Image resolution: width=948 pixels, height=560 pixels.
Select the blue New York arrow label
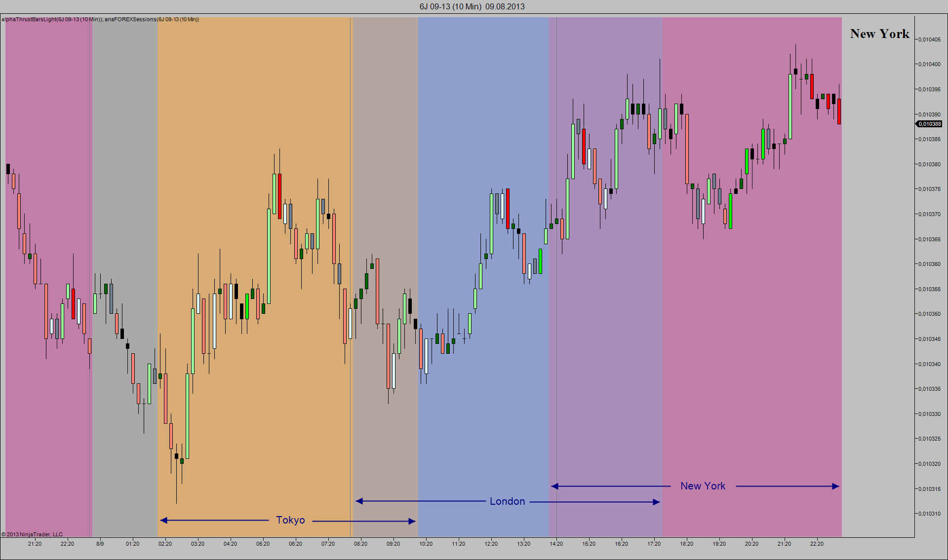[x=703, y=486]
